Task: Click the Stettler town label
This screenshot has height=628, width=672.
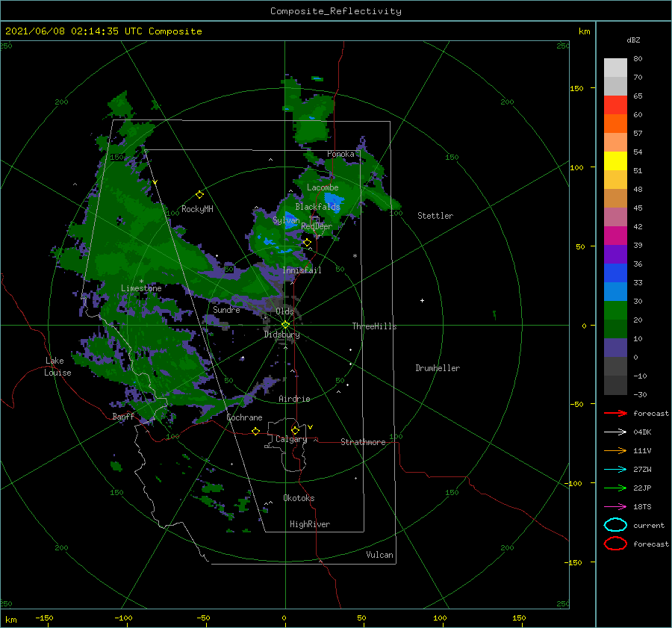Action: coord(435,216)
